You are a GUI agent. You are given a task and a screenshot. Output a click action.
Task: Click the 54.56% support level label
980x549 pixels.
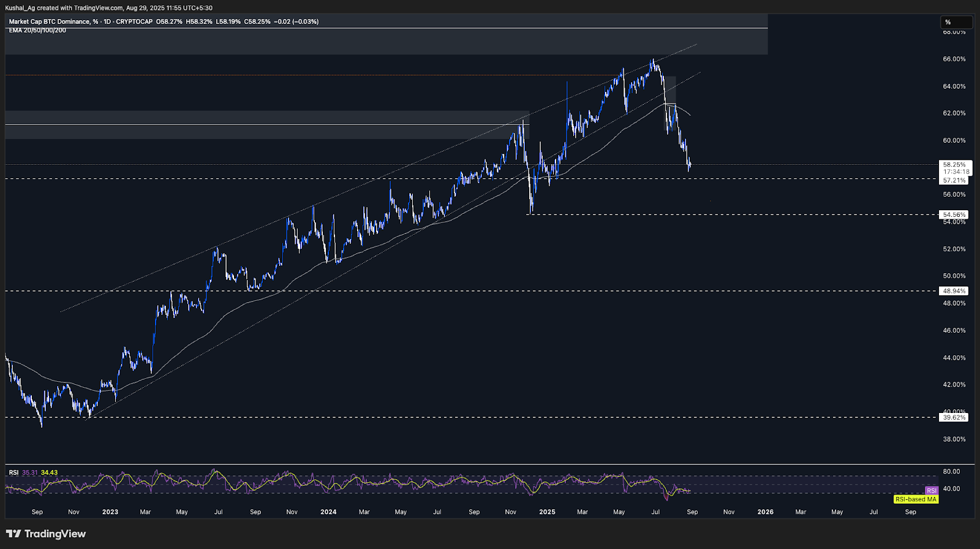pyautogui.click(x=954, y=215)
